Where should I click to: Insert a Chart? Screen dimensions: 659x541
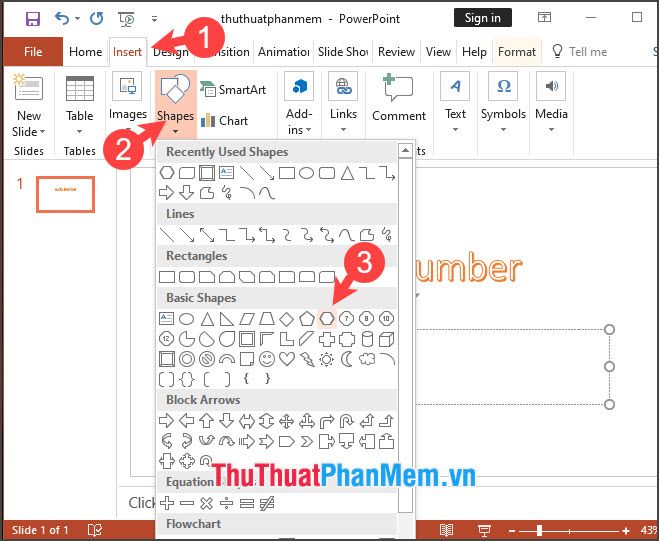tap(225, 121)
